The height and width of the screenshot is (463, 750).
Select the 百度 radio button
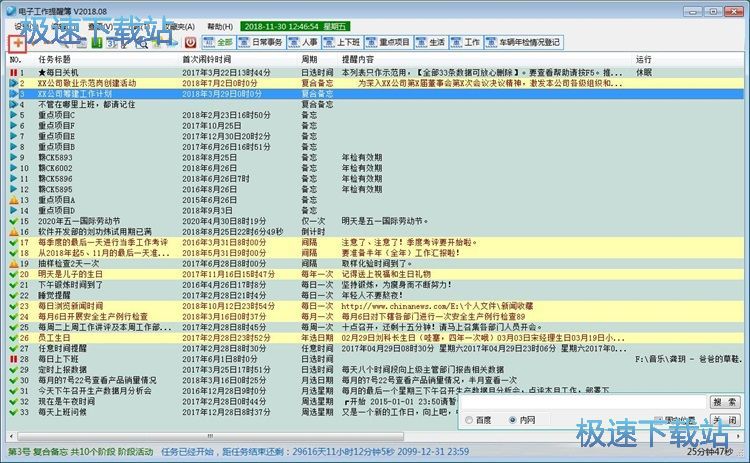(469, 420)
